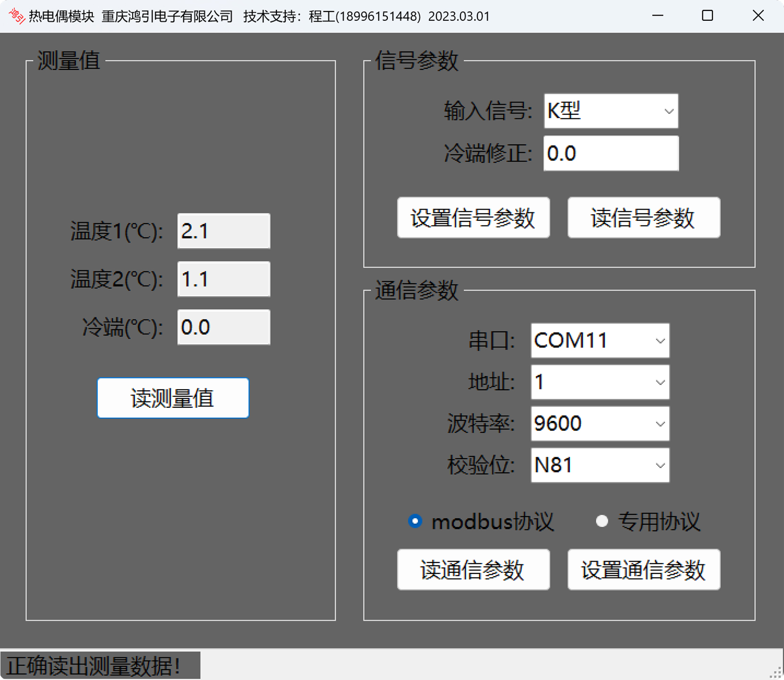Expand the 校验位 N81 dropdown
This screenshot has height=680, width=784.
click(600, 465)
